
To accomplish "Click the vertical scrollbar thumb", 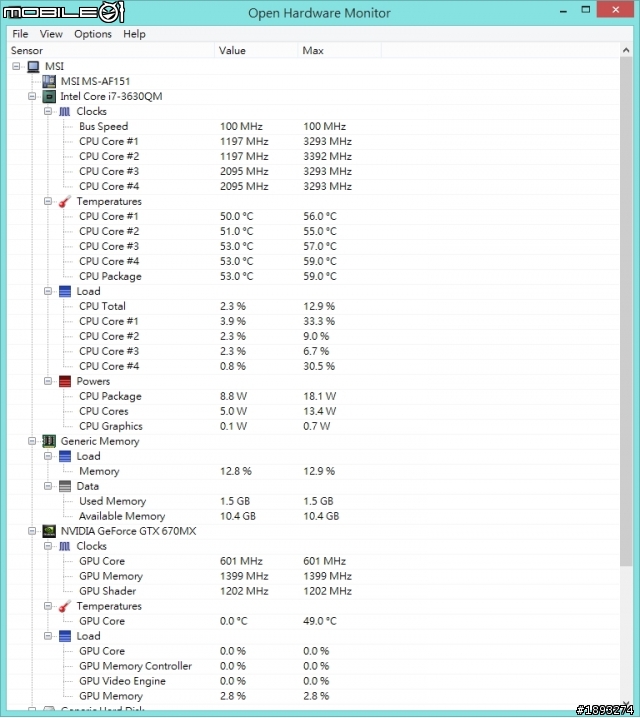I will 626,311.
